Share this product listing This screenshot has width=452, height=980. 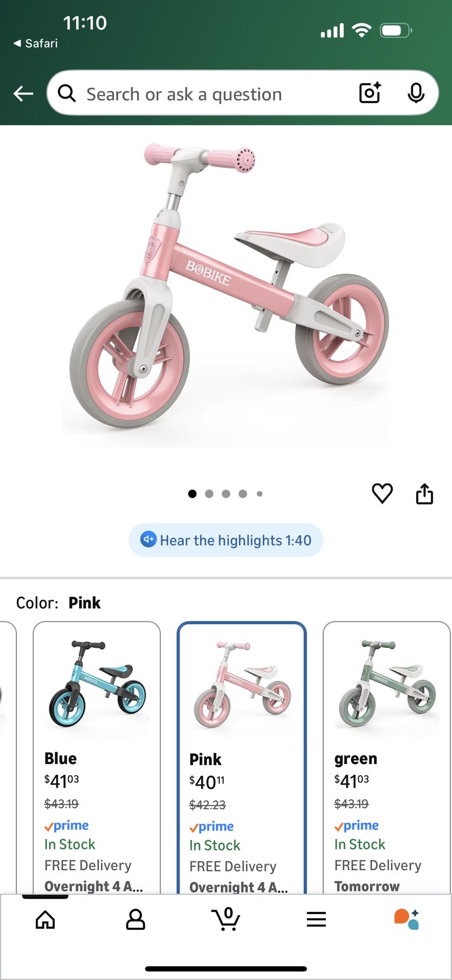click(x=424, y=494)
